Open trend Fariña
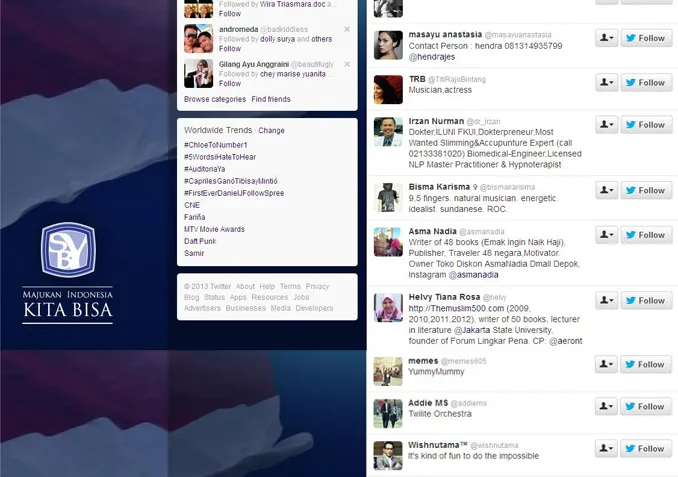 pyautogui.click(x=195, y=217)
